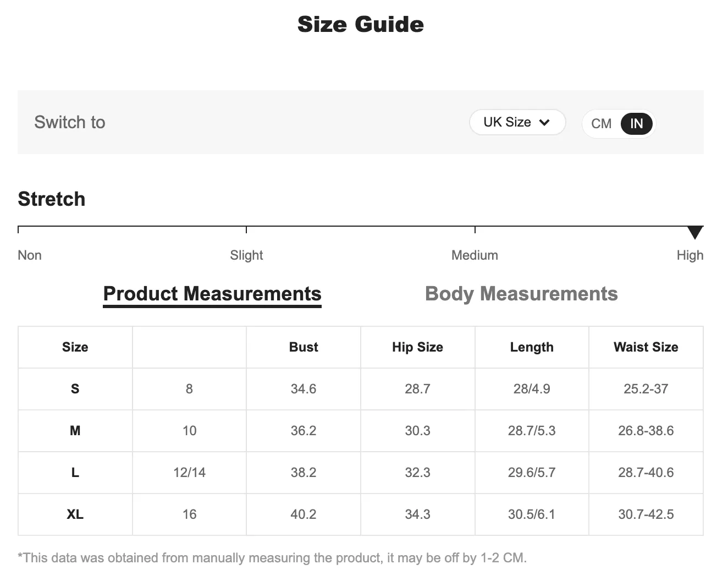Click waist value 26.8-38.6
The width and height of the screenshot is (728, 581).
[x=646, y=431]
